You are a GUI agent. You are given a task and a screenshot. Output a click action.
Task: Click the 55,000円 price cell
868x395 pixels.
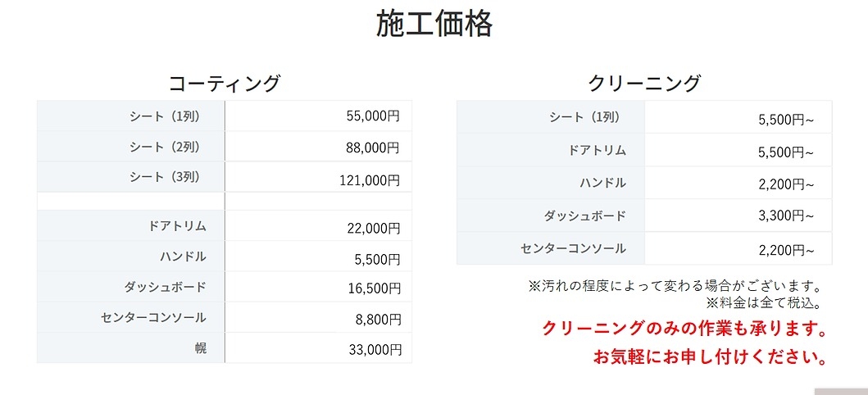tap(373, 116)
